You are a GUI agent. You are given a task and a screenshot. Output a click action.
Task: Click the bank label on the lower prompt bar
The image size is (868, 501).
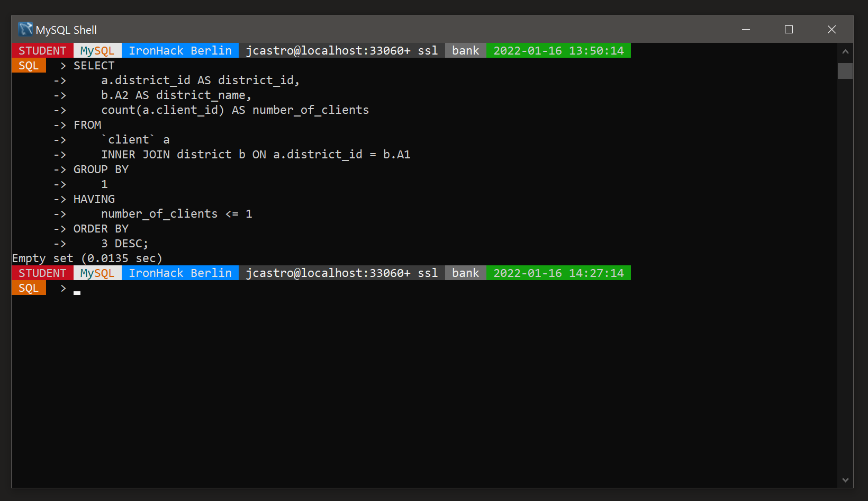click(465, 273)
